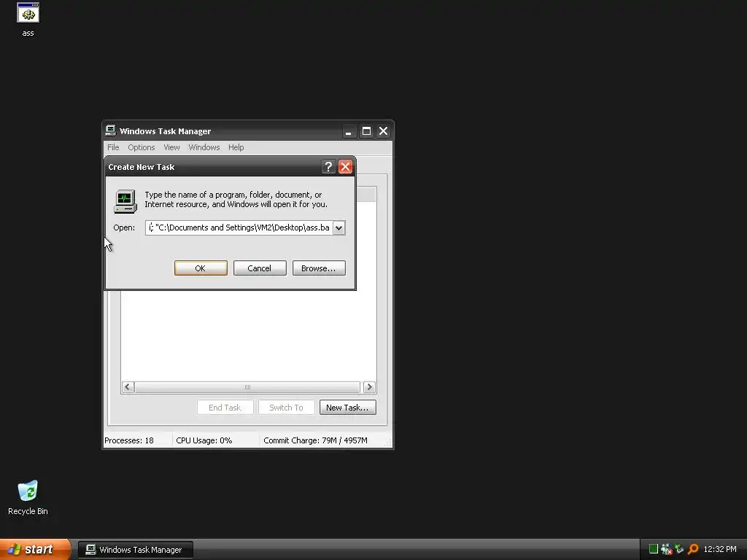Screen dimensions: 747x560
Task: Maximize the Windows Task Manager window
Action: point(366,131)
